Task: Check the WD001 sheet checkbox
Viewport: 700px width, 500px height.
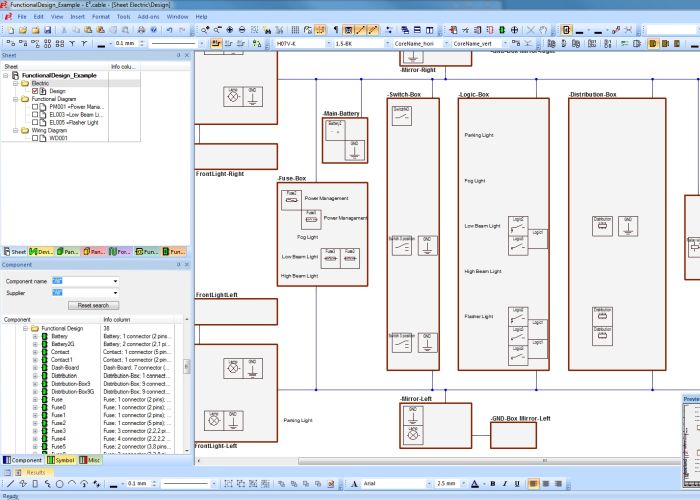Action: [x=35, y=138]
